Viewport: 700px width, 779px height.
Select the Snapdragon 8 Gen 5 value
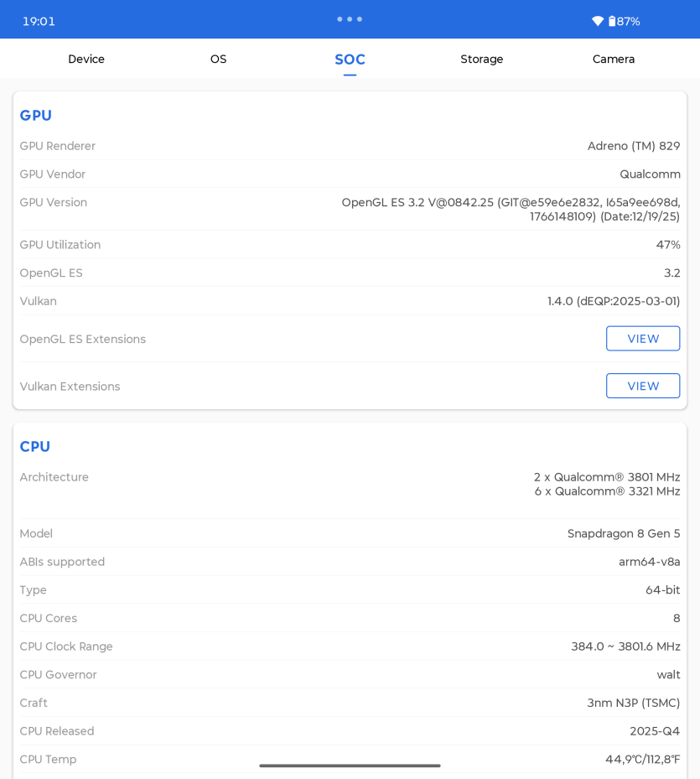tap(624, 533)
